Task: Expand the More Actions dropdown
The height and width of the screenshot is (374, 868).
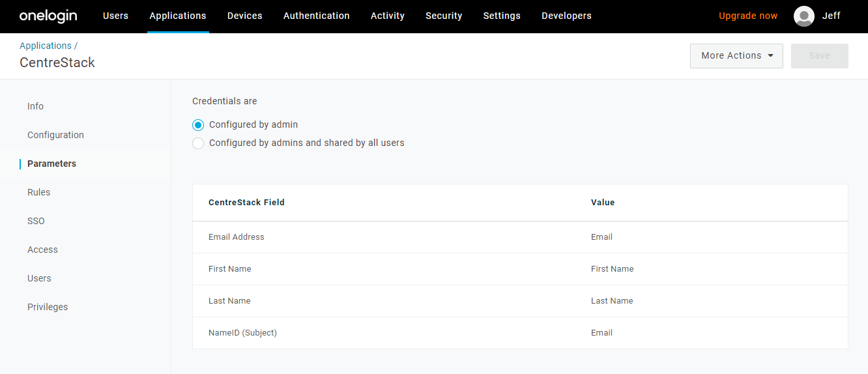Action: point(736,56)
